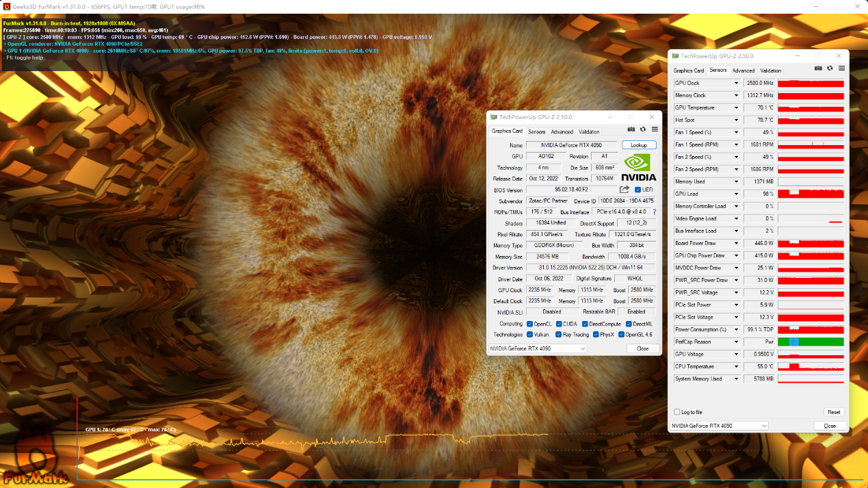The width and height of the screenshot is (868, 488).
Task: Click the GPU Load red graph
Action: [811, 194]
